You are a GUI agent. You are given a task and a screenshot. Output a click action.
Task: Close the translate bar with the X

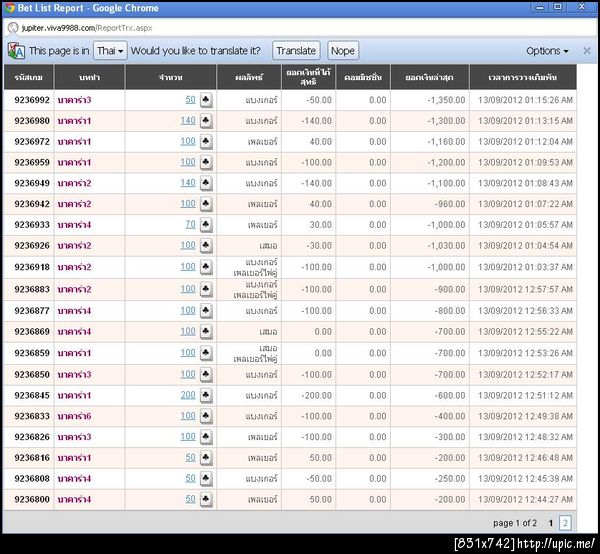(x=587, y=51)
